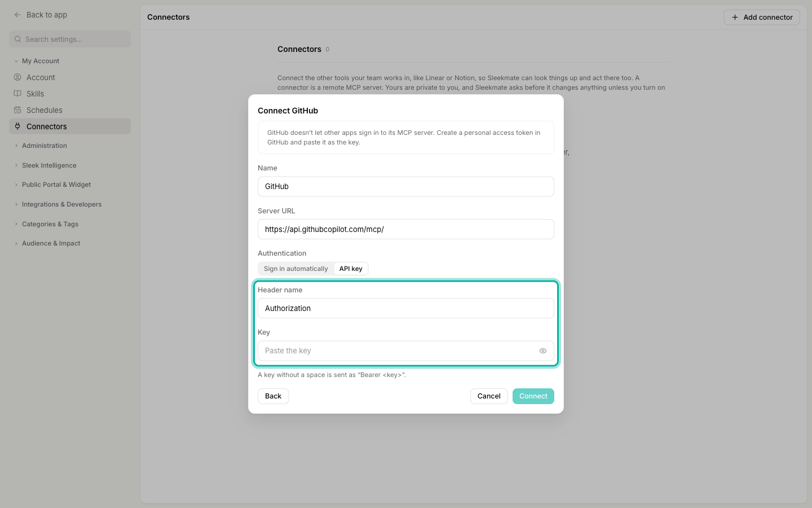Click the Skills book icon
The height and width of the screenshot is (508, 812).
pos(17,94)
